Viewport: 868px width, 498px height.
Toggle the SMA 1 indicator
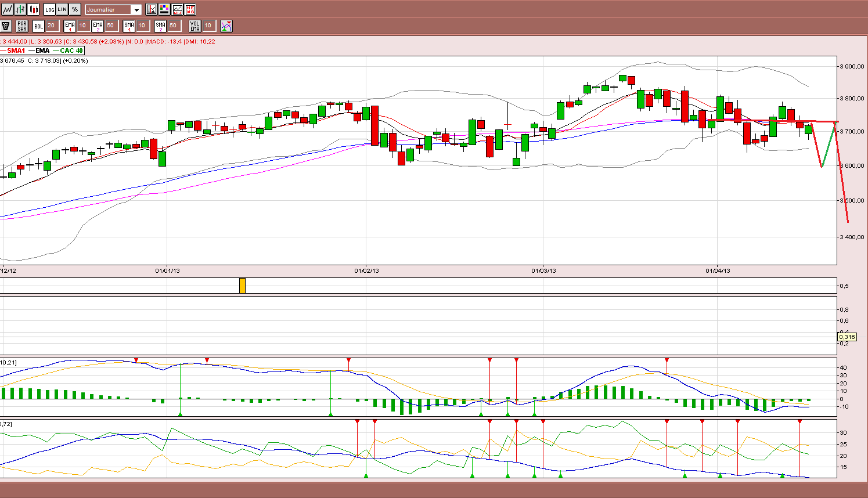tap(129, 26)
